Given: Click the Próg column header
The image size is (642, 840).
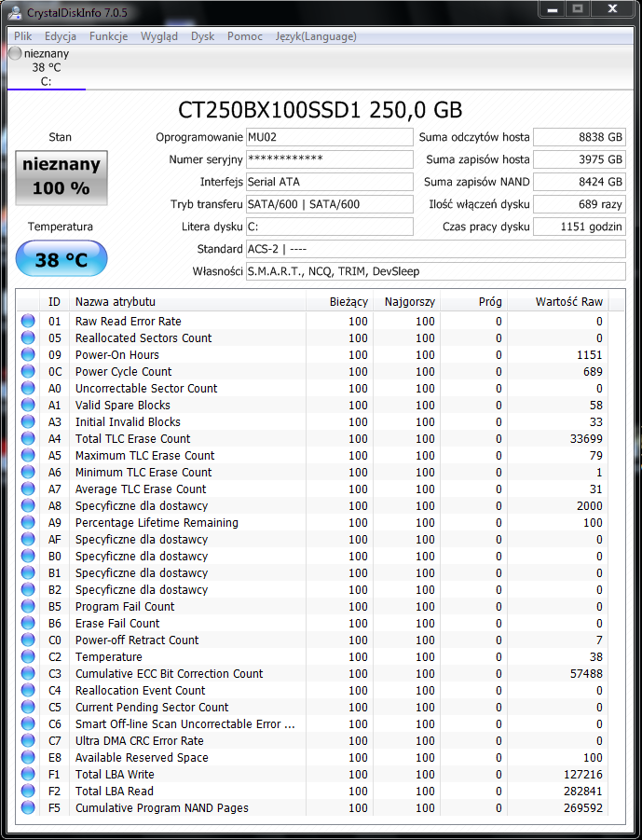Looking at the screenshot, I should click(x=473, y=302).
